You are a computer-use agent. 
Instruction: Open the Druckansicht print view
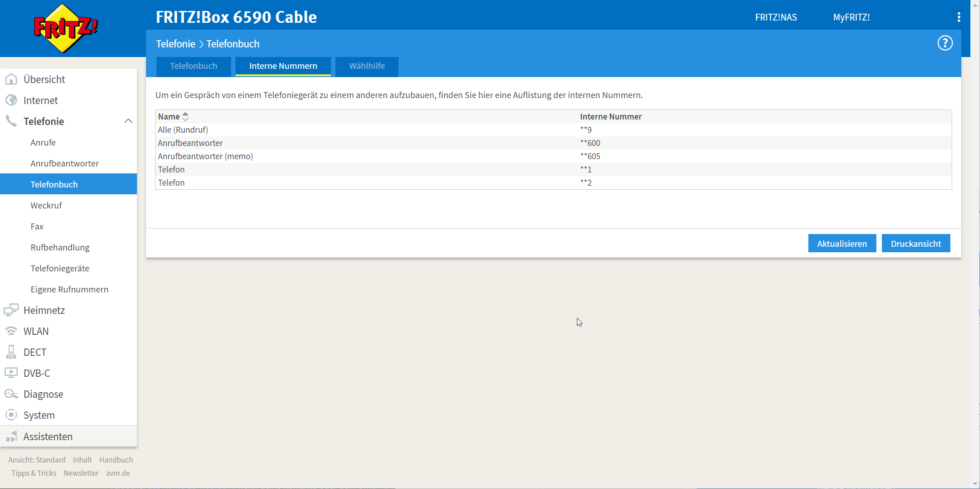916,244
